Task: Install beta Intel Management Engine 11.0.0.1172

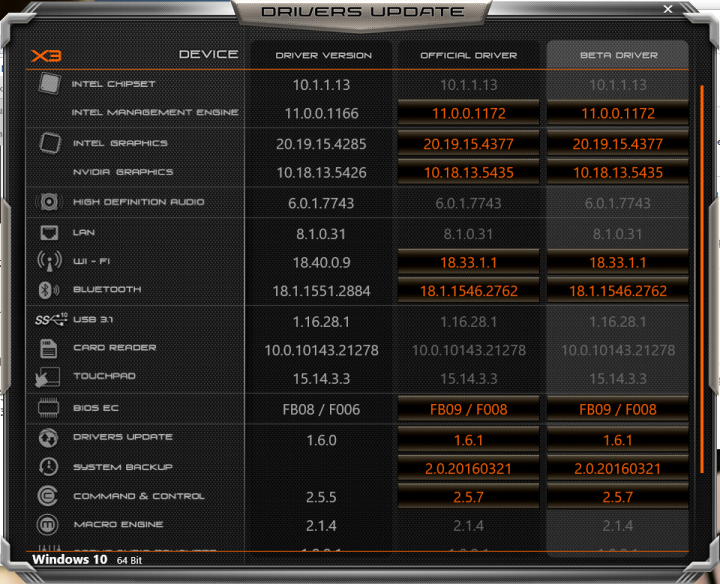Action: coord(618,113)
